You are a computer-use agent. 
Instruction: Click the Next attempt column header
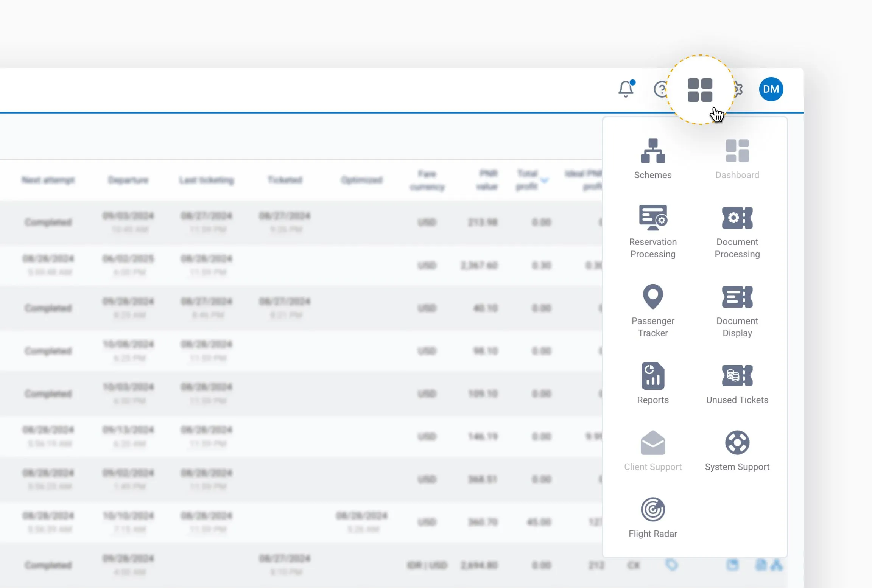click(x=48, y=180)
